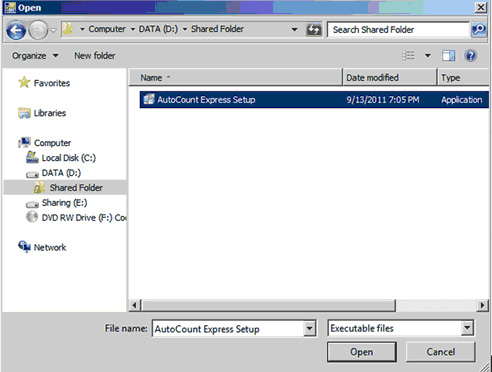Click the Sharing (E:) drive icon
Viewport: 492px width, 372px height.
click(x=32, y=204)
